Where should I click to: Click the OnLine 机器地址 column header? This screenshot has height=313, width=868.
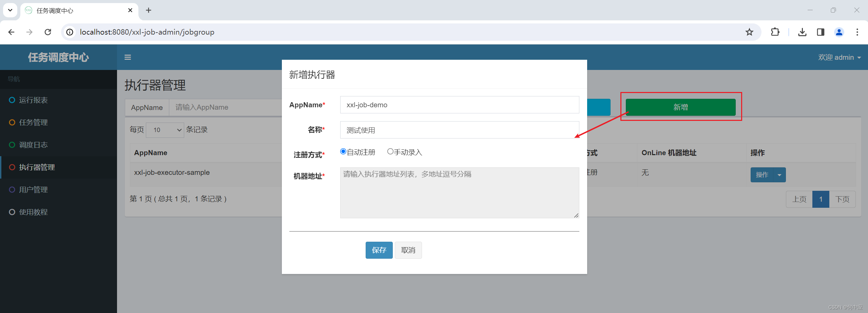click(669, 153)
